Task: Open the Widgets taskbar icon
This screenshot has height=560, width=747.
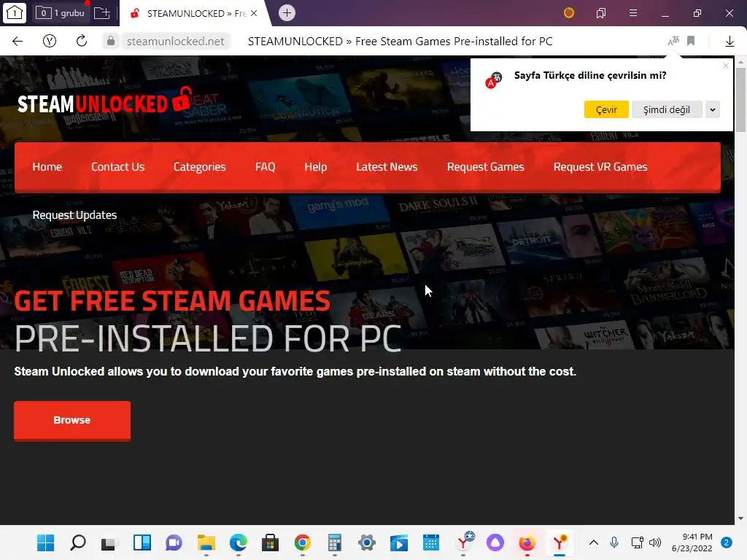Action: (x=142, y=542)
